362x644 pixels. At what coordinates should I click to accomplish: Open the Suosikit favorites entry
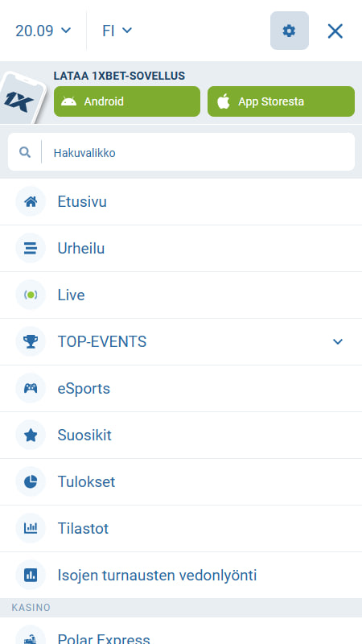[x=181, y=435]
